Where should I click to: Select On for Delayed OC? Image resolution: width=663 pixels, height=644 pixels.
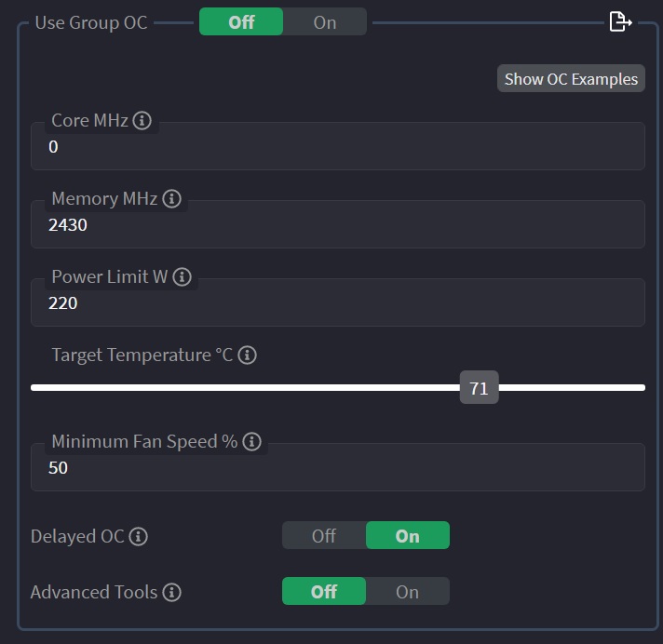(408, 535)
